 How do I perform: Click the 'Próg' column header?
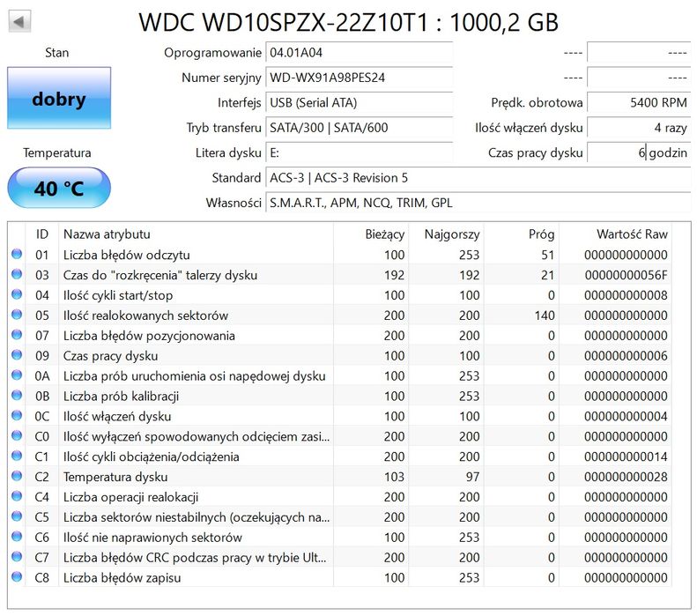coord(521,234)
